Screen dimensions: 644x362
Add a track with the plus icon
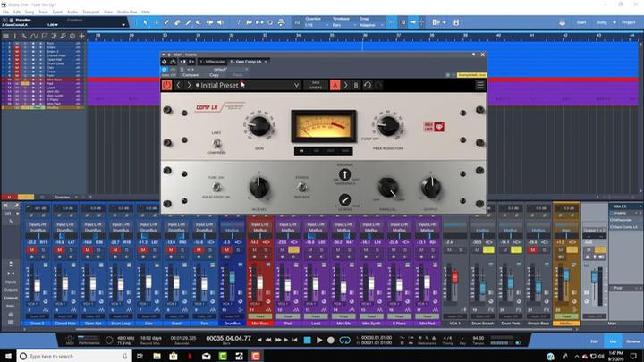click(81, 36)
